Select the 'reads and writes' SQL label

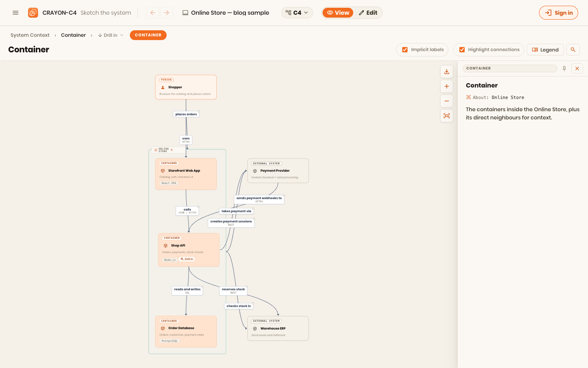(x=187, y=291)
